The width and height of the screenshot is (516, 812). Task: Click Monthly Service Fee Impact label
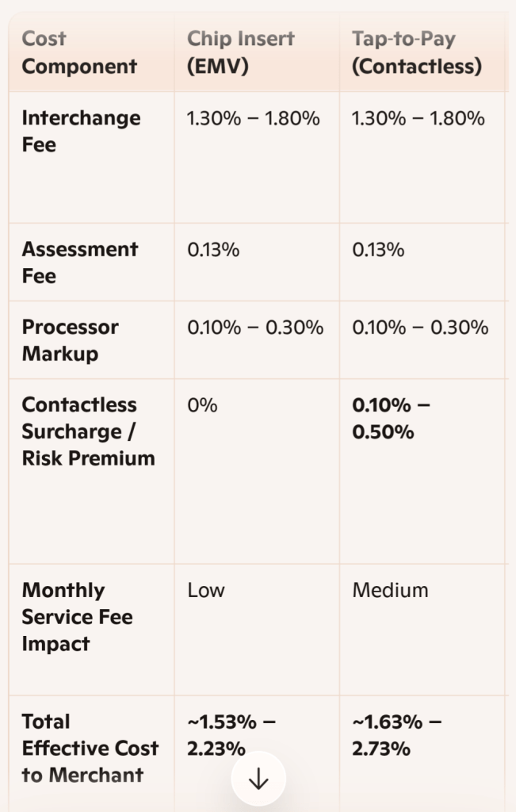pyautogui.click(x=77, y=617)
